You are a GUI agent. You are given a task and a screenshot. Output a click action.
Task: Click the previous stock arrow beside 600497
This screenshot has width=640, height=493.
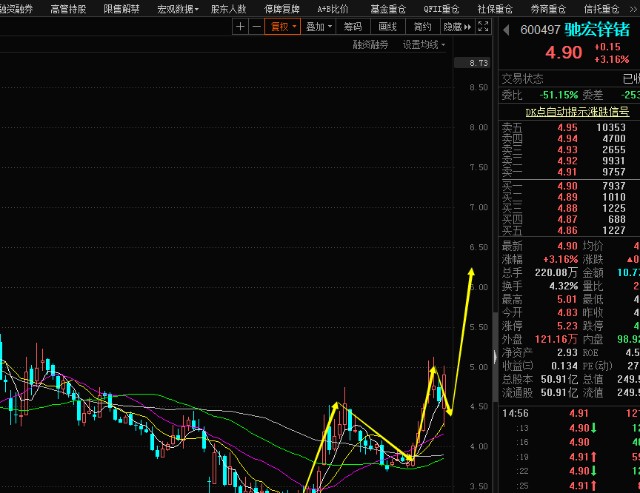coord(506,29)
